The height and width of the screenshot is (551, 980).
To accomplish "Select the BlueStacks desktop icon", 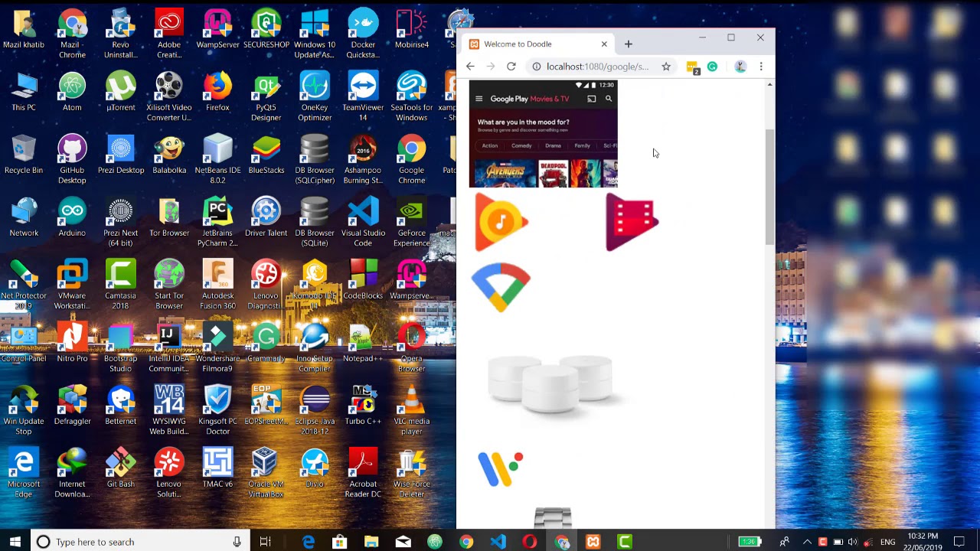I will click(x=266, y=155).
